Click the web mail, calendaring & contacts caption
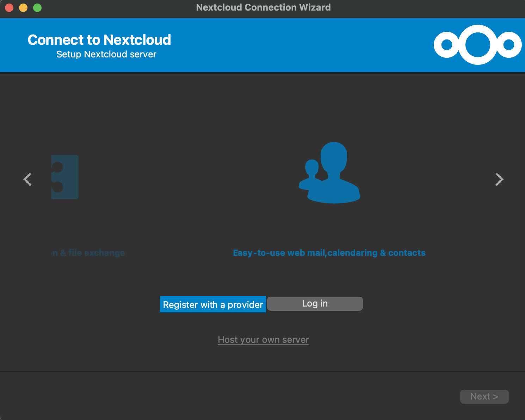525x420 pixels. pyautogui.click(x=329, y=253)
